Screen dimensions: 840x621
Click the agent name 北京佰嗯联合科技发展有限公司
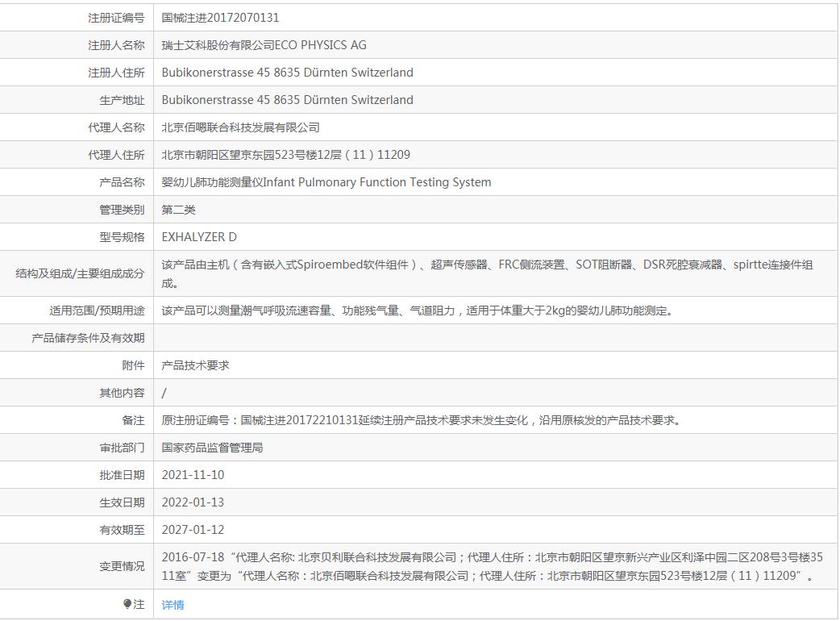click(x=240, y=127)
